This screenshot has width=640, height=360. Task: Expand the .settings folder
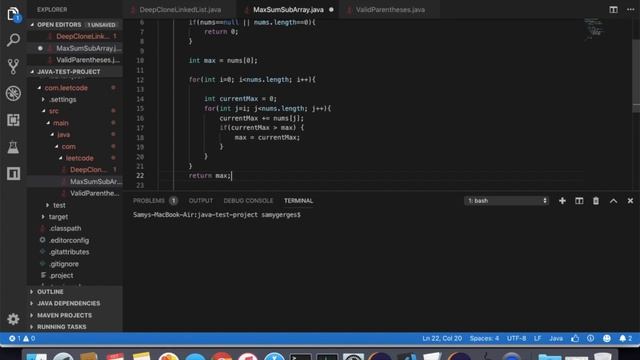pos(43,100)
